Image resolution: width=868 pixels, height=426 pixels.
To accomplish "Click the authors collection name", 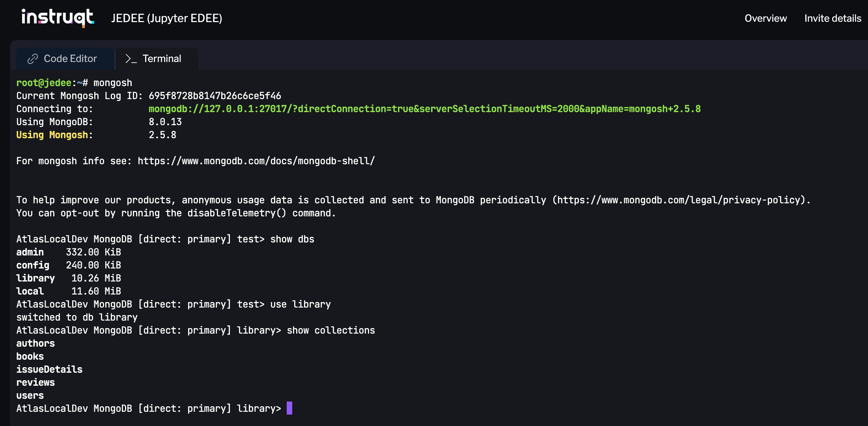I will [35, 343].
